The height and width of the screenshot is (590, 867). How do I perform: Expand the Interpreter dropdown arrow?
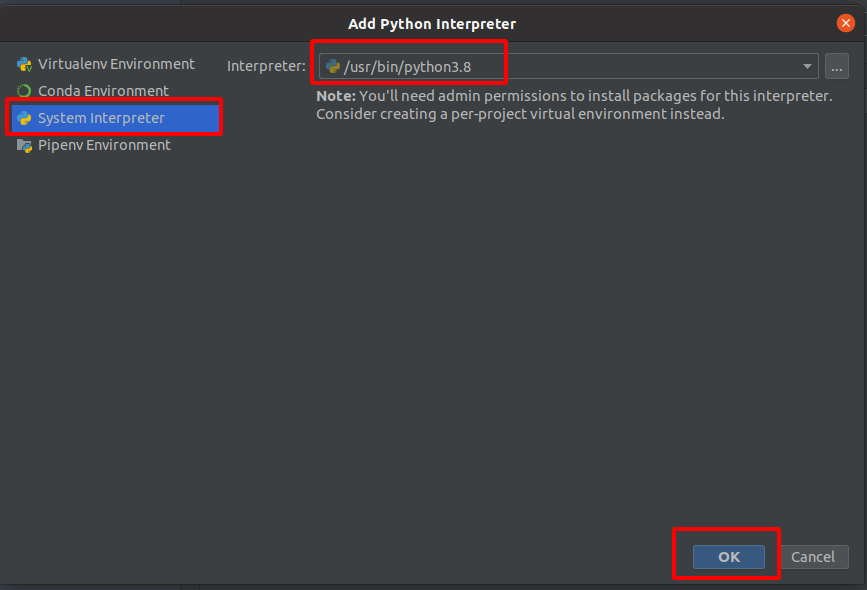pyautogui.click(x=807, y=67)
